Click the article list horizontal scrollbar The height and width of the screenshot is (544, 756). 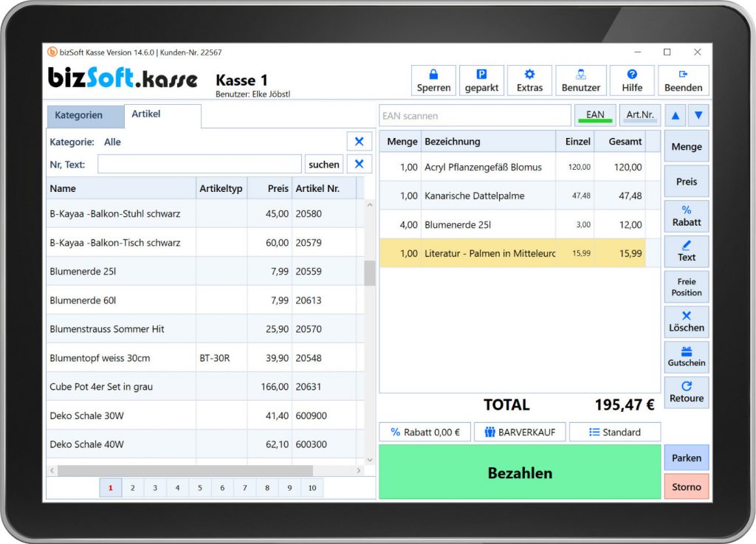coord(185,470)
